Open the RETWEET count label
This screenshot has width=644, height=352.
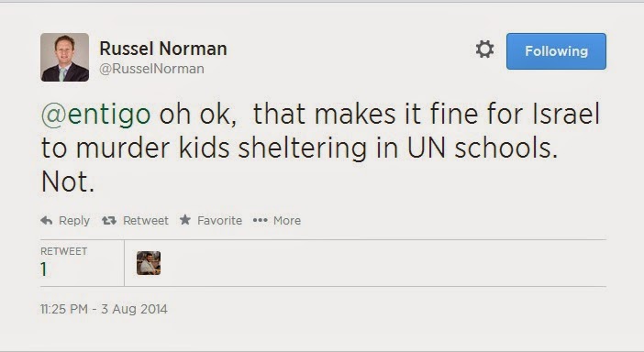click(x=63, y=251)
